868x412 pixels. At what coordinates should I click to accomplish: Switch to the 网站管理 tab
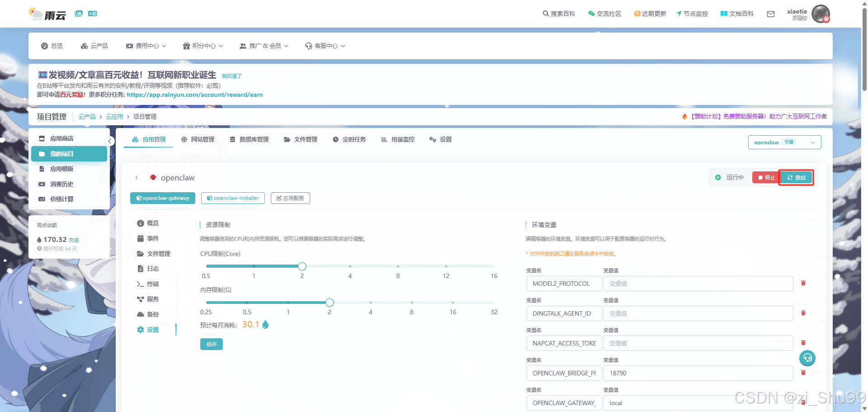coord(198,139)
